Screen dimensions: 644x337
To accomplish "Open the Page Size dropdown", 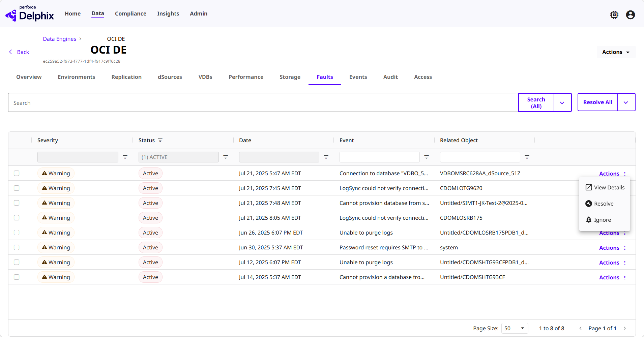I will tap(515, 328).
